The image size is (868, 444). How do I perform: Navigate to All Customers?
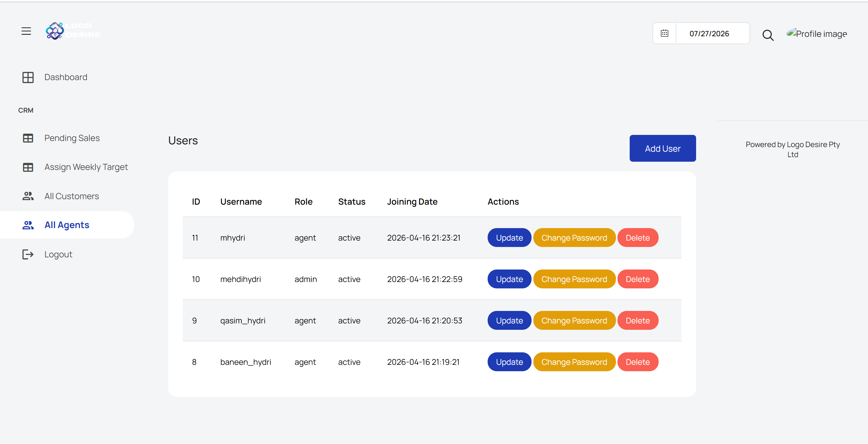click(72, 196)
